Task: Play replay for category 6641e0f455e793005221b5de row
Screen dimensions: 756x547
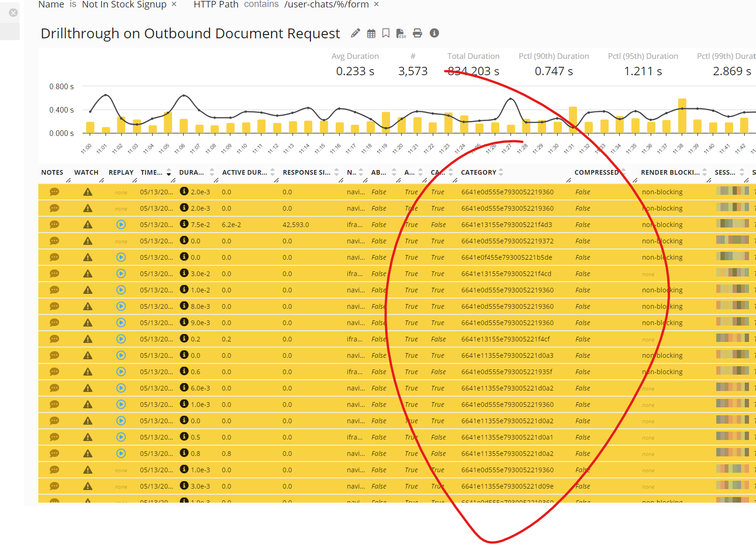Action: [x=121, y=257]
